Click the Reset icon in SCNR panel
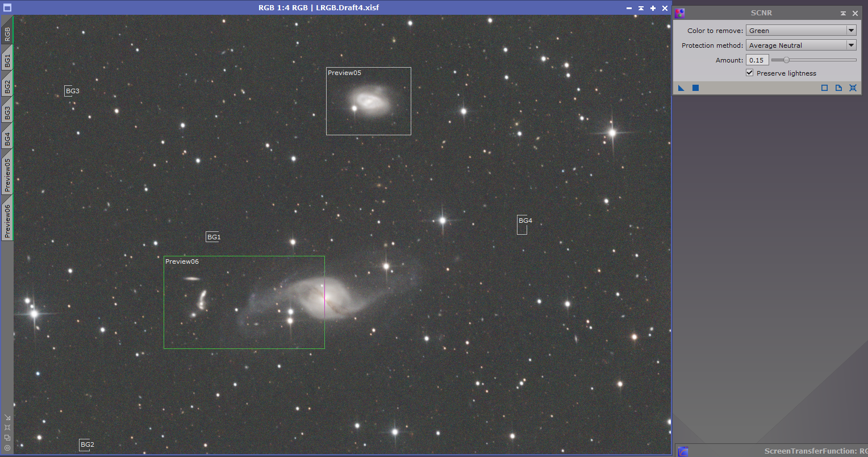Image resolution: width=868 pixels, height=457 pixels. pyautogui.click(x=853, y=88)
